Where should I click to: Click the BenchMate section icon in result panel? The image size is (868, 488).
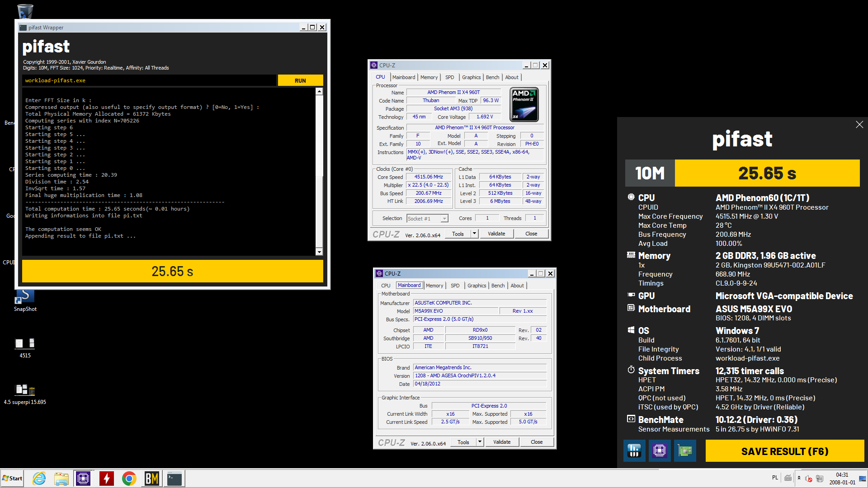631,419
